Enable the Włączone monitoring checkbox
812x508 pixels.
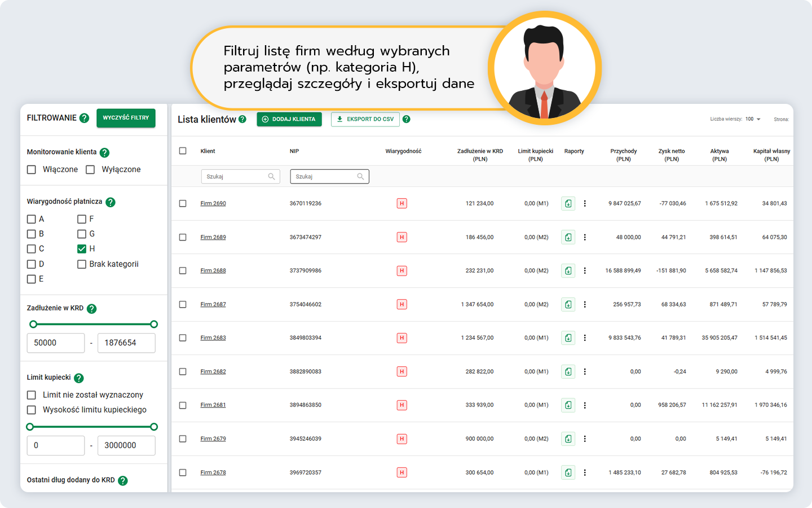click(x=32, y=170)
